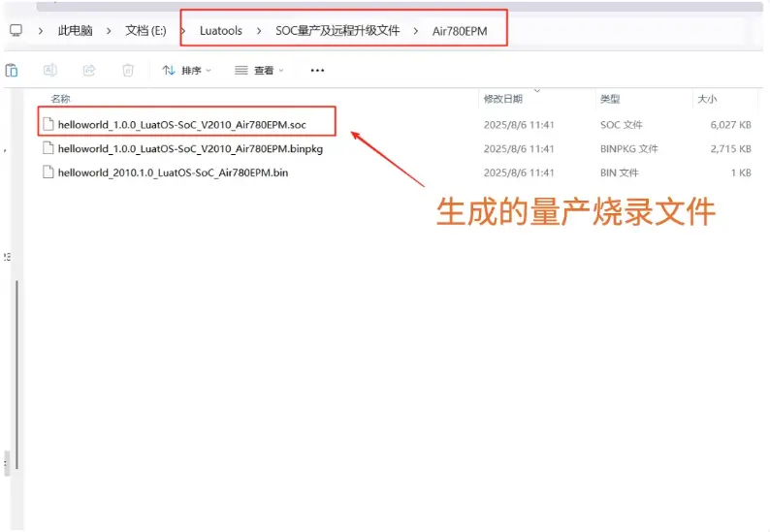Expand chevron after 文档 (E:) in breadcrumb
Screen dimensions: 770x532
click(x=182, y=31)
